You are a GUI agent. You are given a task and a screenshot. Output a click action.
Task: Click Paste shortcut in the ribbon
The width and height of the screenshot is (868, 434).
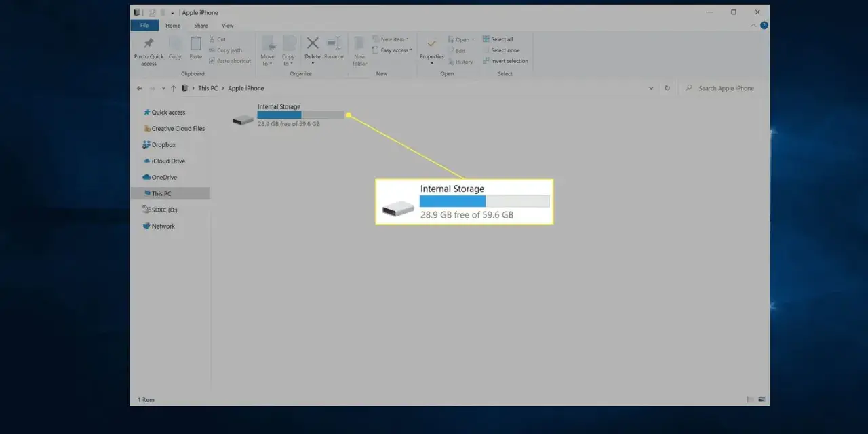point(230,61)
